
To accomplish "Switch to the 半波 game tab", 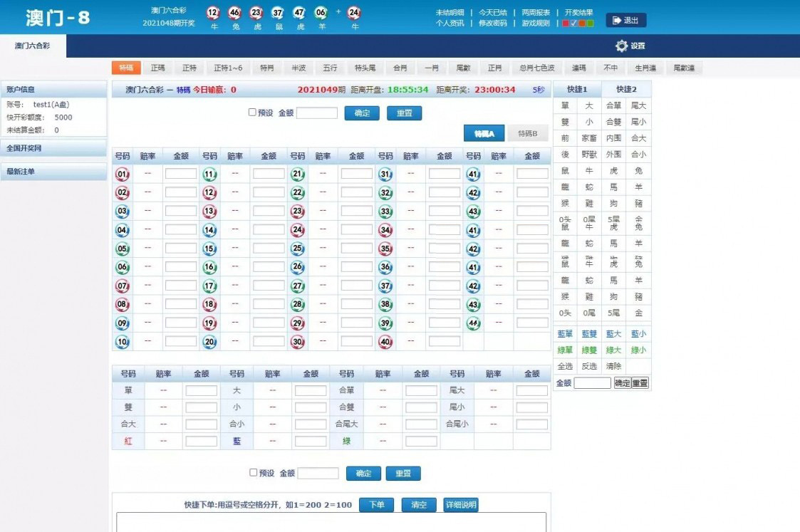I will coord(298,68).
